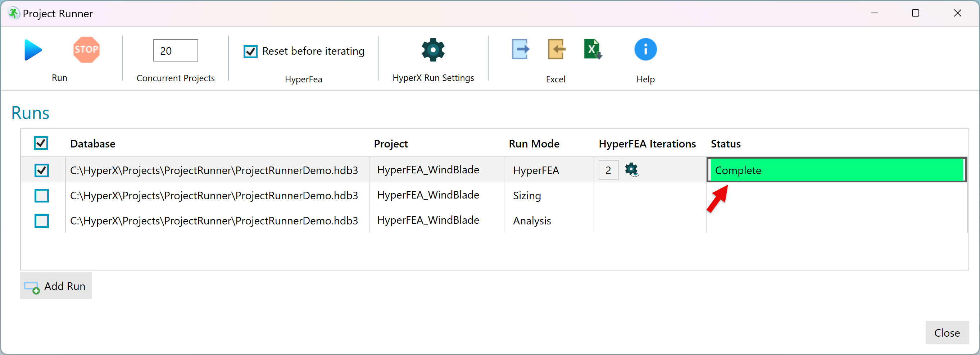Click the Concurrent Projects number field
The height and width of the screenshot is (355, 980).
[175, 51]
